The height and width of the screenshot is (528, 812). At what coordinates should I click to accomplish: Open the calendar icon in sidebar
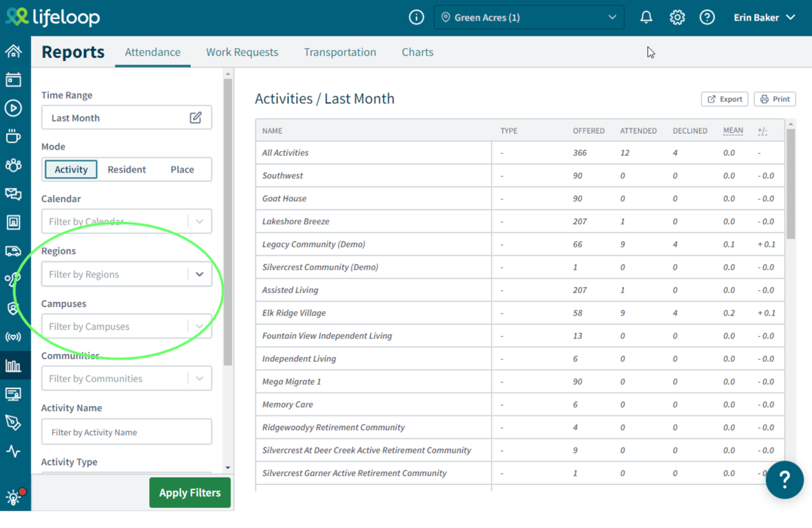tap(13, 80)
